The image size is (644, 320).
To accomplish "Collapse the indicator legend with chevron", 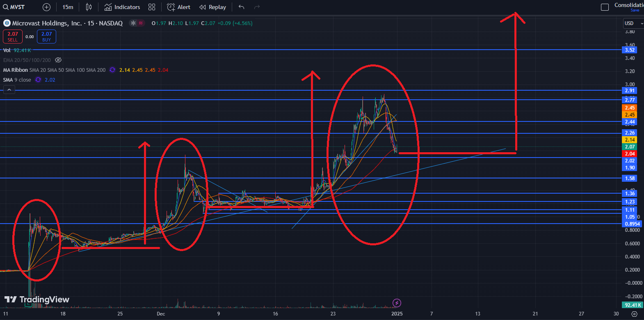I will click(x=9, y=90).
